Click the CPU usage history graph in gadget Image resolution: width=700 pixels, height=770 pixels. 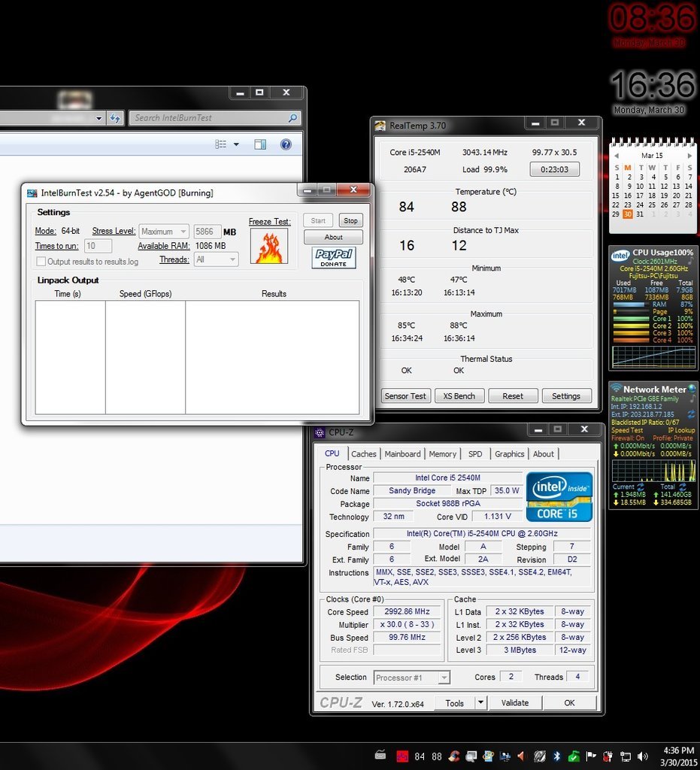click(654, 356)
